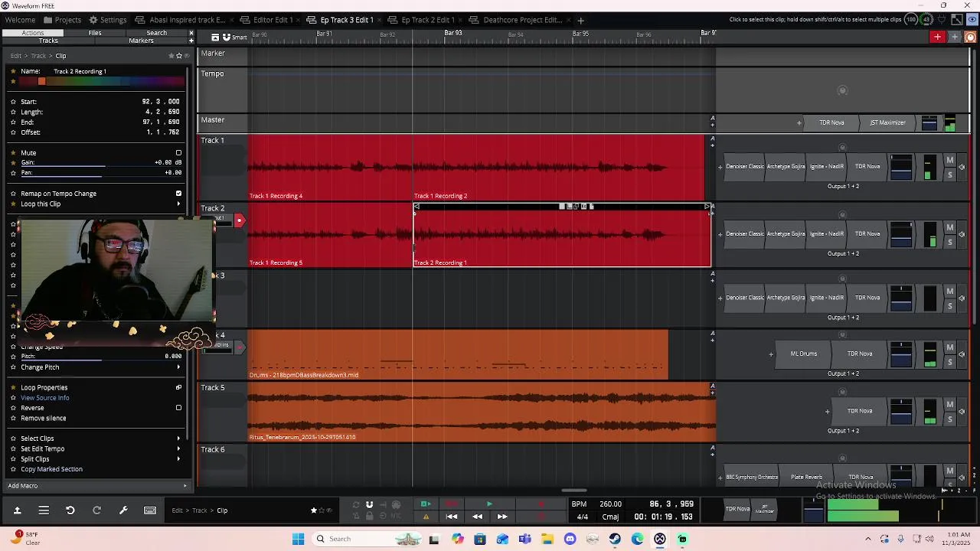The height and width of the screenshot is (551, 980).
Task: Switch to Ep Track 2 Edit 1 tab
Action: pos(422,20)
